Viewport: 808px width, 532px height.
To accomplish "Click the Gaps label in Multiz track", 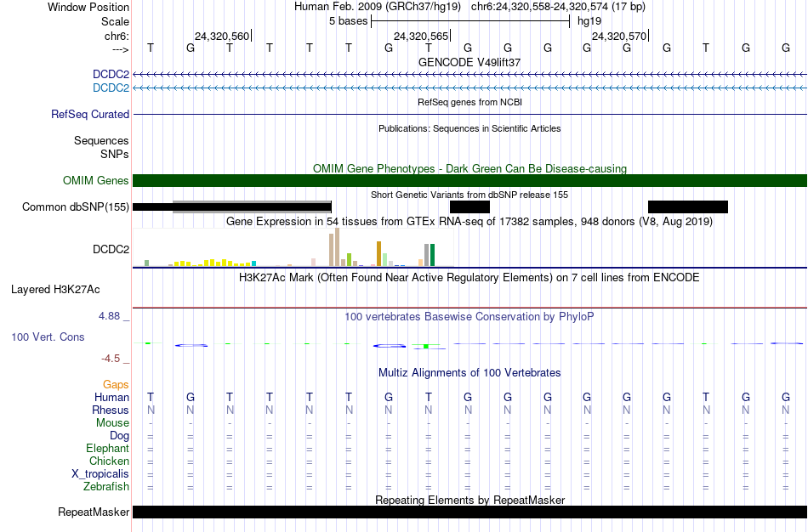I will [x=116, y=385].
